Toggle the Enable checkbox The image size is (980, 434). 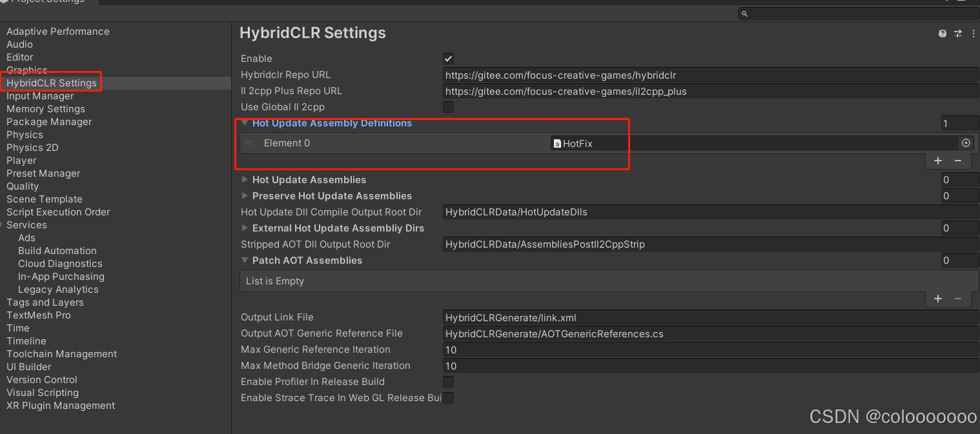(448, 59)
